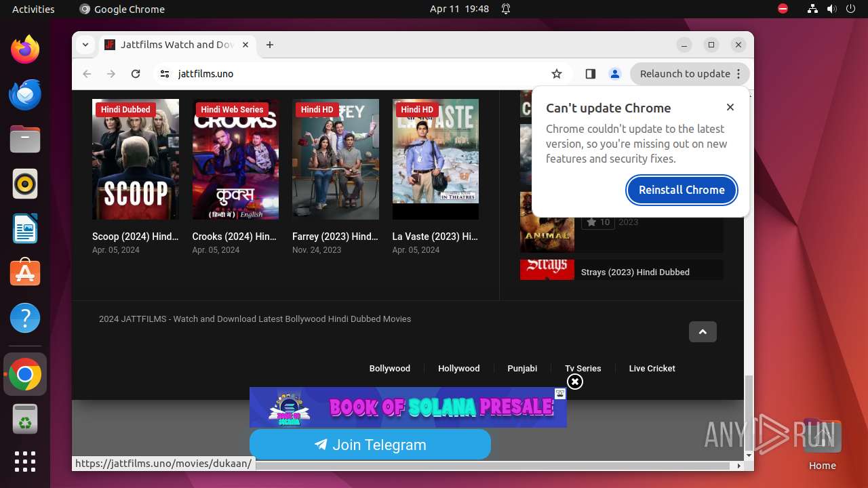Open the notifications bell in the top bar

tap(506, 9)
